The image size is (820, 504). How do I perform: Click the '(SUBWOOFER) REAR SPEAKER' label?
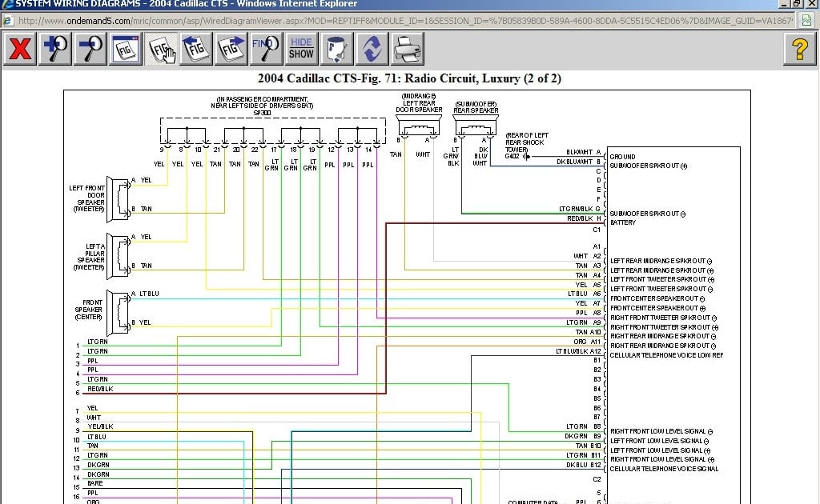coord(476,107)
